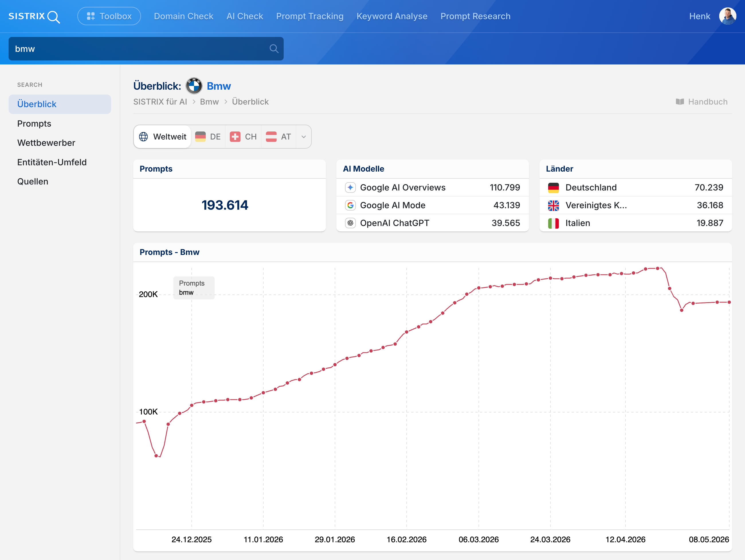
Task: Go to AI Check
Action: (x=244, y=16)
